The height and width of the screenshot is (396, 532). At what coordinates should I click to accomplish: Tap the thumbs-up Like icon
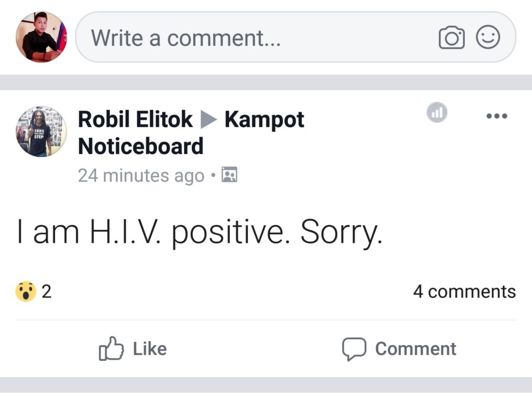click(x=111, y=349)
